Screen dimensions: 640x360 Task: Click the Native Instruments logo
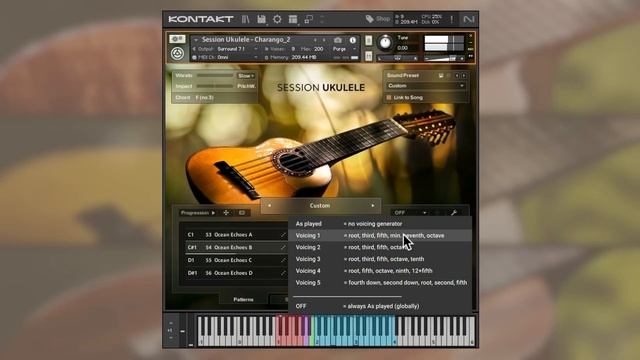pos(469,19)
